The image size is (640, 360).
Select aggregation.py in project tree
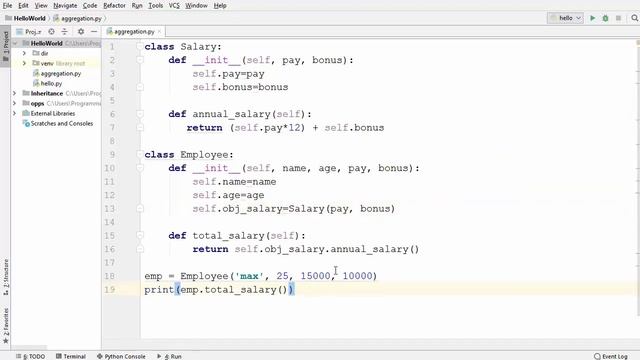(x=57, y=73)
